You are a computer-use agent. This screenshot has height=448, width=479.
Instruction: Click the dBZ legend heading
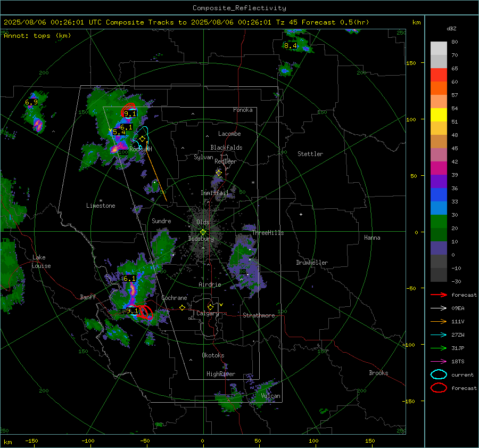click(451, 29)
